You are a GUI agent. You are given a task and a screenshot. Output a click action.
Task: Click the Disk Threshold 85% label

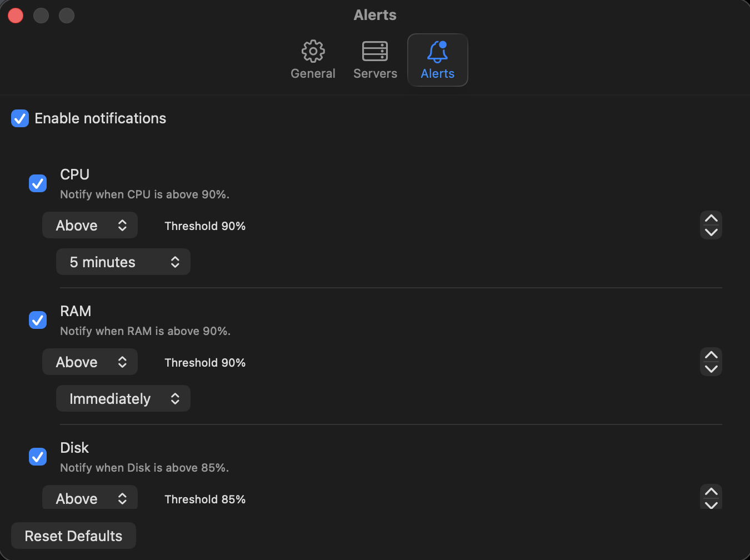click(205, 499)
